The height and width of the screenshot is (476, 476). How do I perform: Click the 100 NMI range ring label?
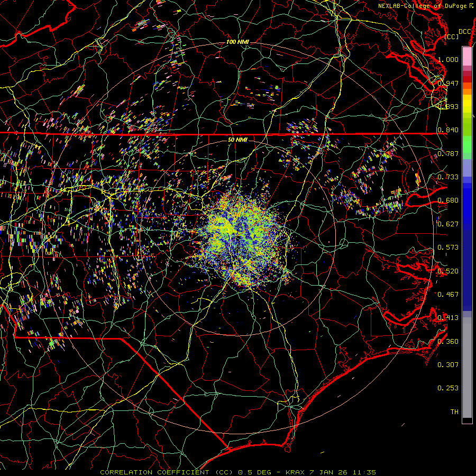pos(237,42)
